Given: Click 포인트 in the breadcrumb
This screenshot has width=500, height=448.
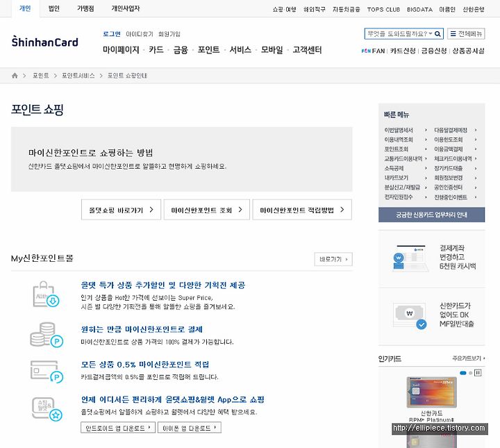Looking at the screenshot, I should [41, 76].
